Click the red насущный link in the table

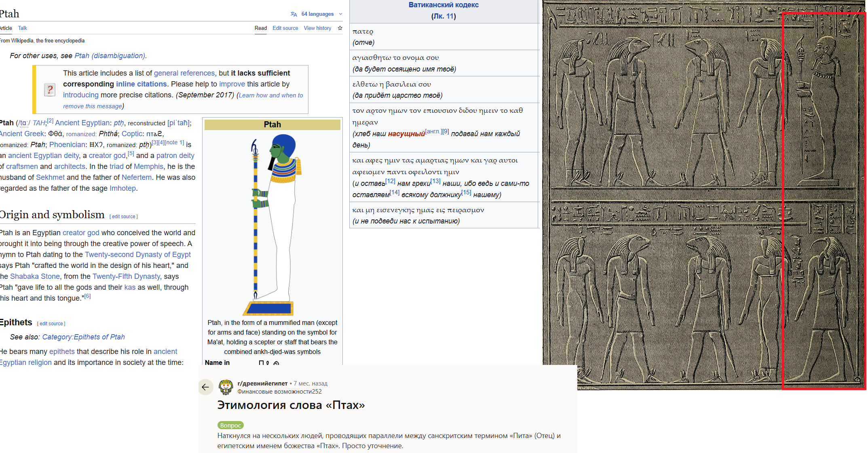(x=406, y=134)
